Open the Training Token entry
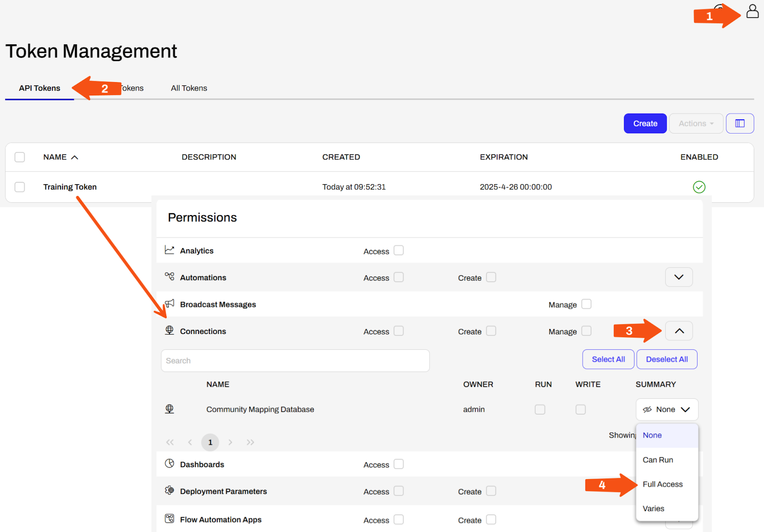Viewport: 764px width, 532px height. 70,187
